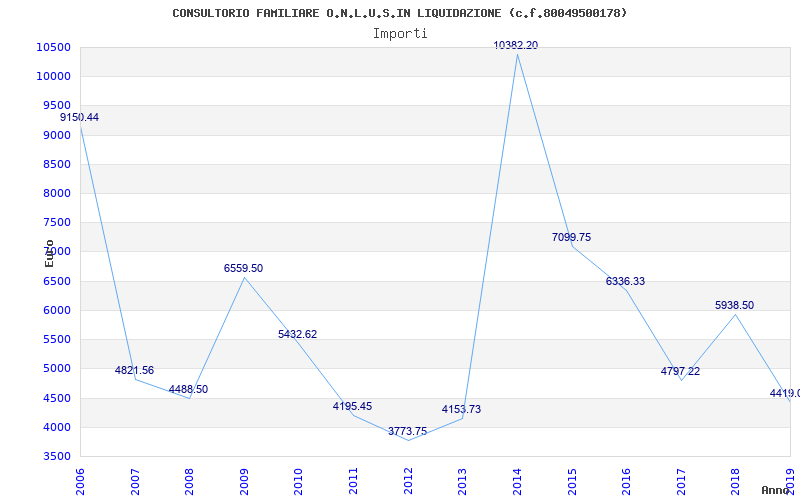Select the 6336.33 data label

coord(626,281)
